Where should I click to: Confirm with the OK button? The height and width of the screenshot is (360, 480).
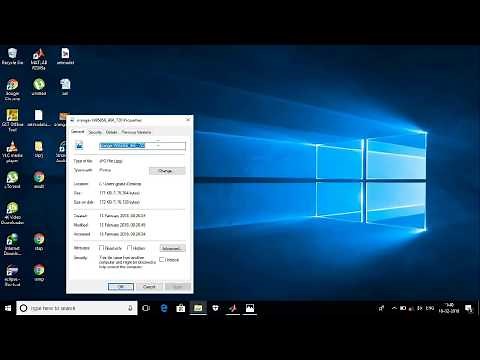pyautogui.click(x=121, y=287)
